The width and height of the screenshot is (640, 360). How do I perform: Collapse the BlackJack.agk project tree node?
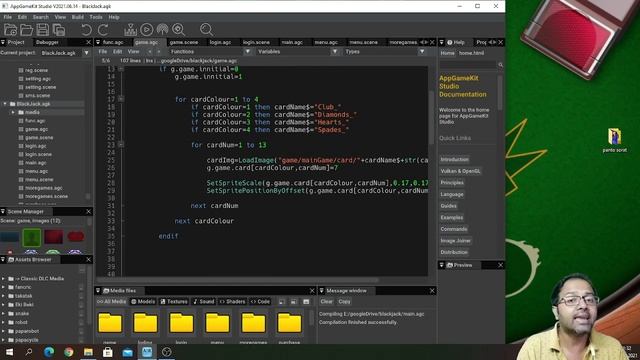pos(5,104)
